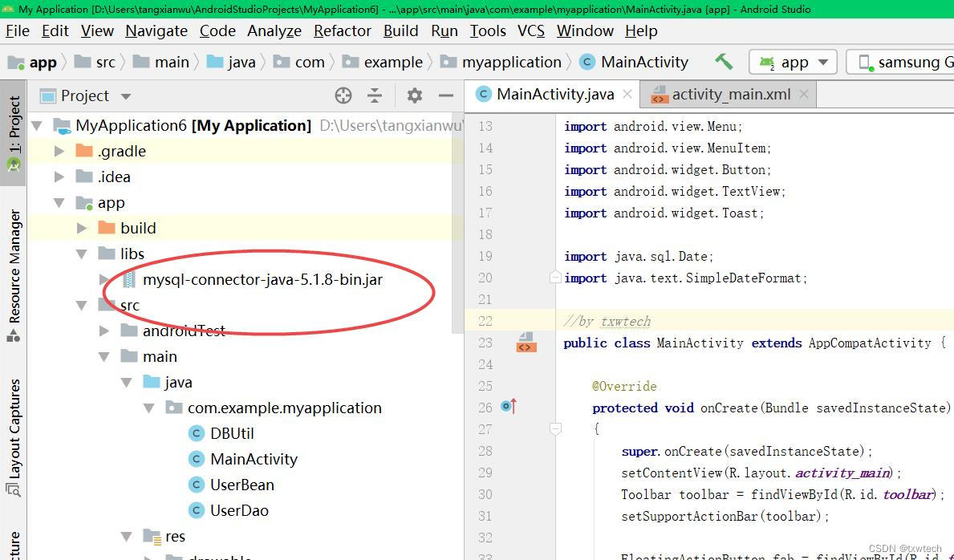Collapse the com.example.myapplication package
This screenshot has height=560, width=954.
click(149, 408)
